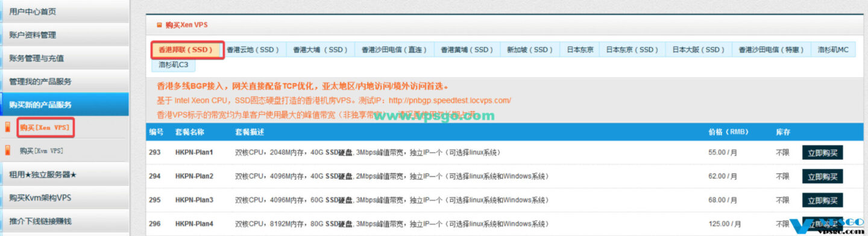Screen dimensions: 868x236
Task: Open 租用★独立服务器★
Action: (x=64, y=175)
